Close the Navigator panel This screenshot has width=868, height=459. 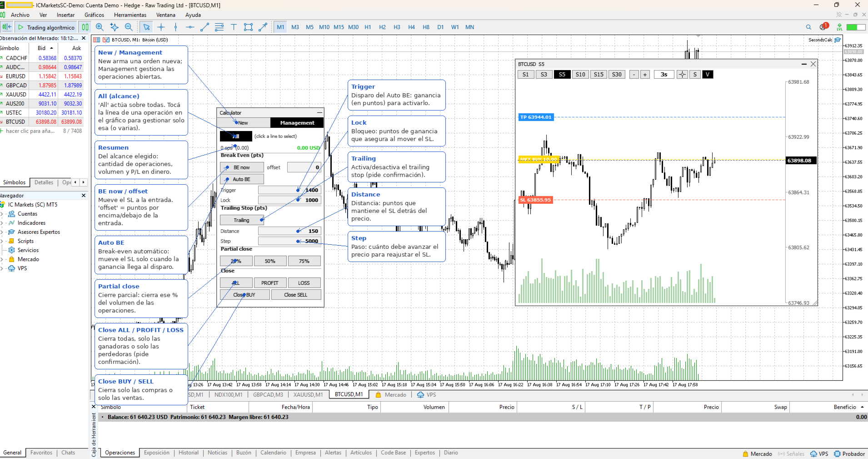pyautogui.click(x=84, y=195)
